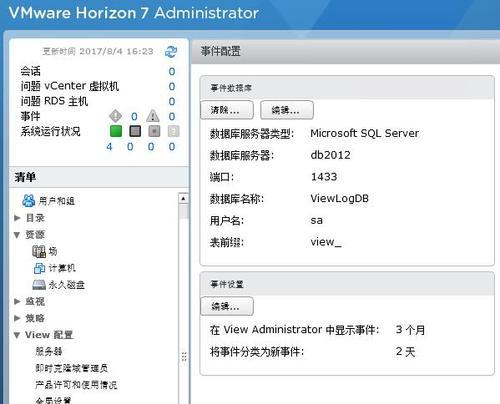Collapse the 资源 tree node
This screenshot has width=500, height=404.
(x=17, y=235)
